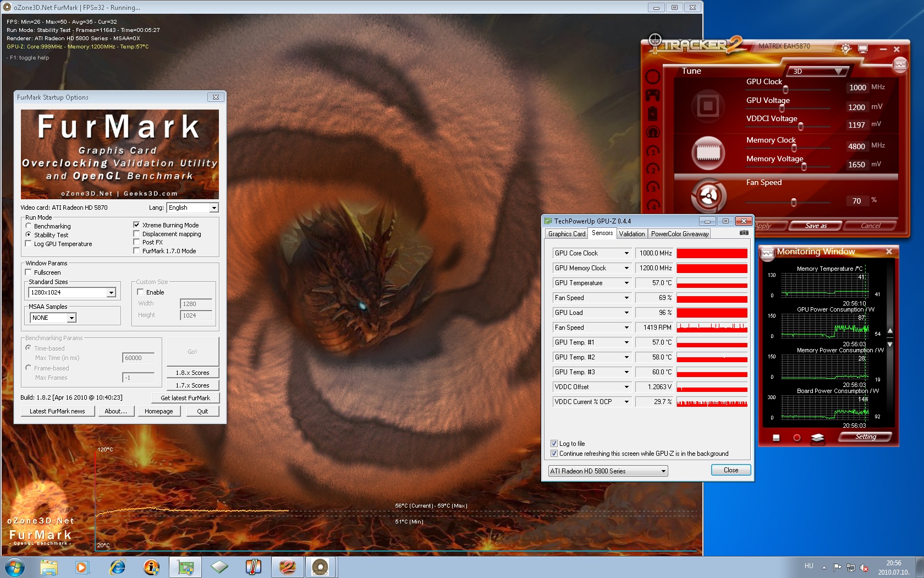Switch to FurMark donut taskbar icon
Image resolution: width=924 pixels, height=578 pixels.
(x=320, y=567)
